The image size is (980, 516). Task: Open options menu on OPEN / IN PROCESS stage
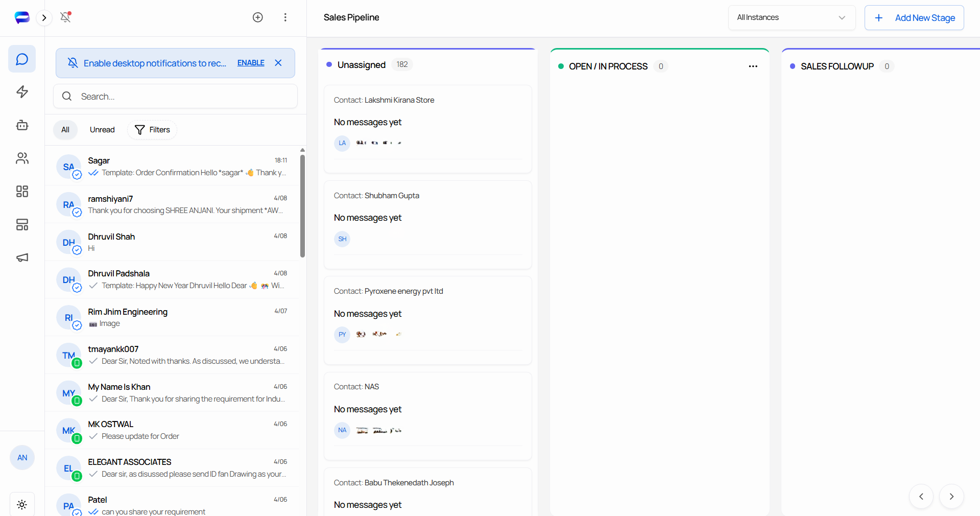pyautogui.click(x=753, y=66)
